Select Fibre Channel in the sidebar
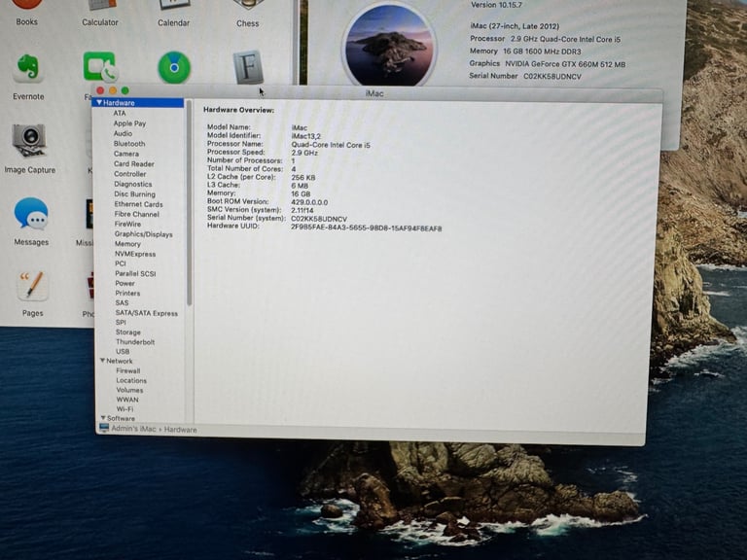Image resolution: width=747 pixels, height=560 pixels. (137, 214)
